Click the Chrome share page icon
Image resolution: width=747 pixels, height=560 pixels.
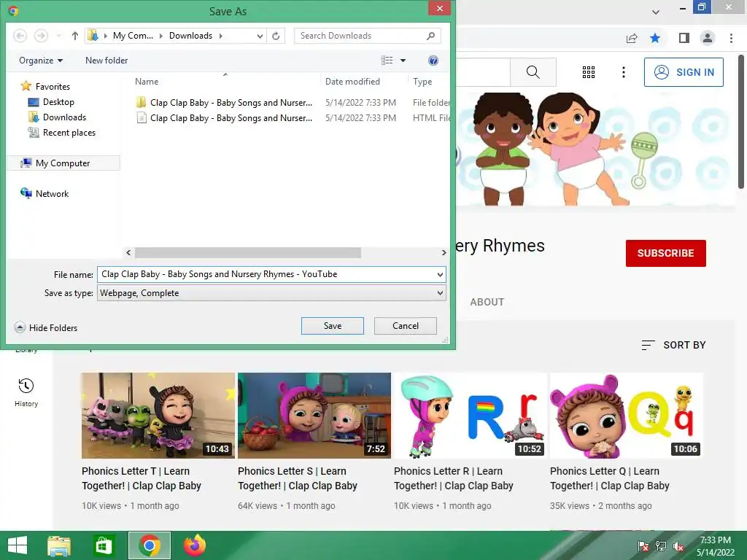click(632, 38)
